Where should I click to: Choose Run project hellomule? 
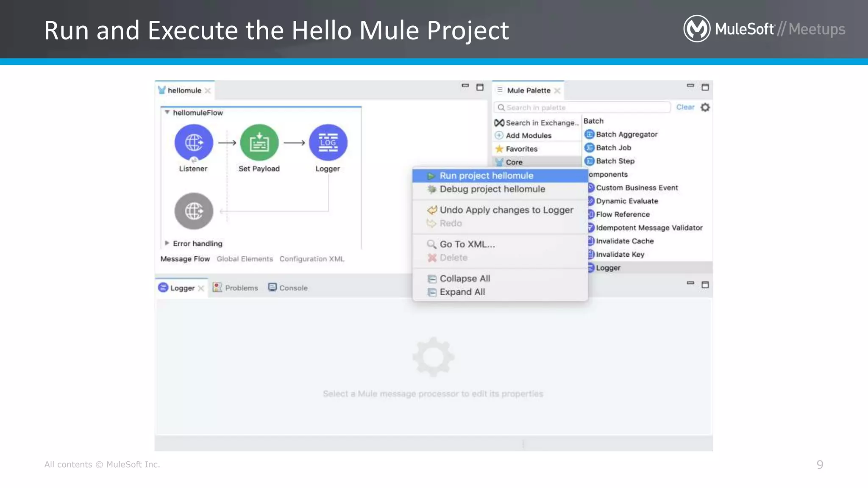(x=500, y=176)
